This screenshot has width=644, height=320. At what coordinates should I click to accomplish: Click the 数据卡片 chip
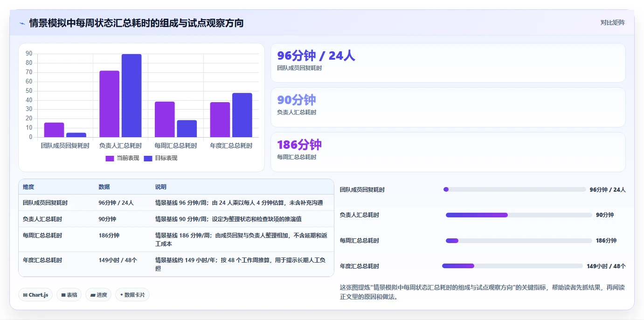pyautogui.click(x=132, y=295)
